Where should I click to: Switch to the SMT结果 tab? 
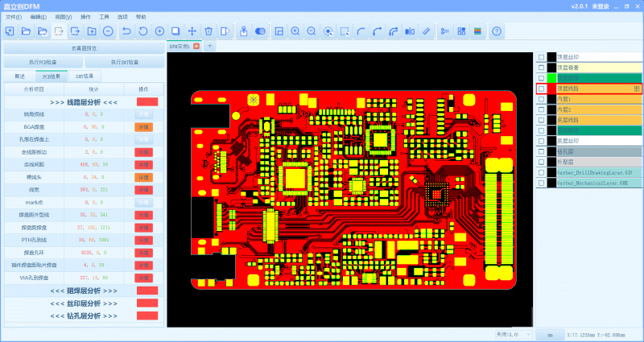click(x=85, y=76)
